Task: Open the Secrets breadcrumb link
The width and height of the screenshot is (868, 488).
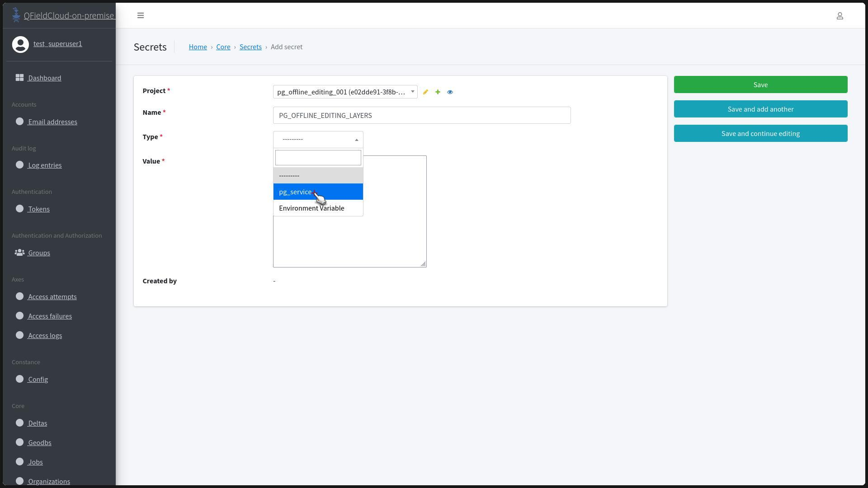Action: pyautogui.click(x=250, y=47)
